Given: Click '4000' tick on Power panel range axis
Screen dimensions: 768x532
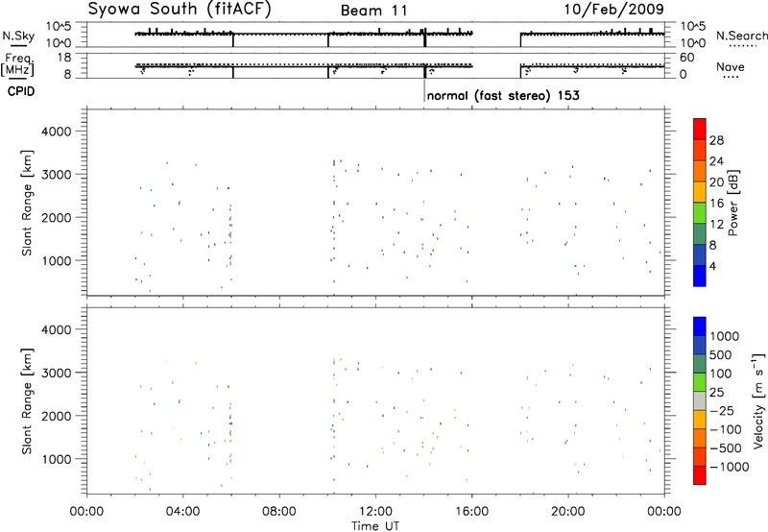Looking at the screenshot, I should 57,132.
